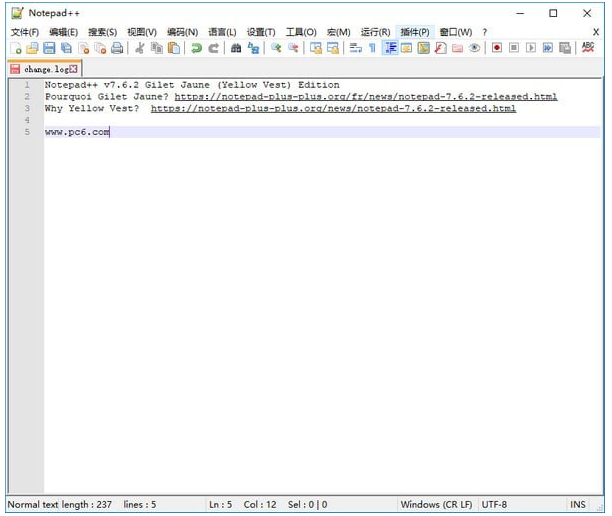Print the document via printer icon

117,48
